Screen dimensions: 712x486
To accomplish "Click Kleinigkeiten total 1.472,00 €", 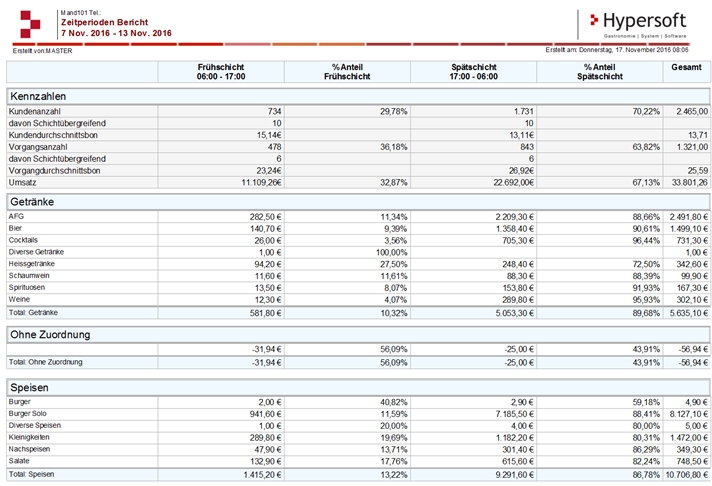I will click(x=689, y=437).
